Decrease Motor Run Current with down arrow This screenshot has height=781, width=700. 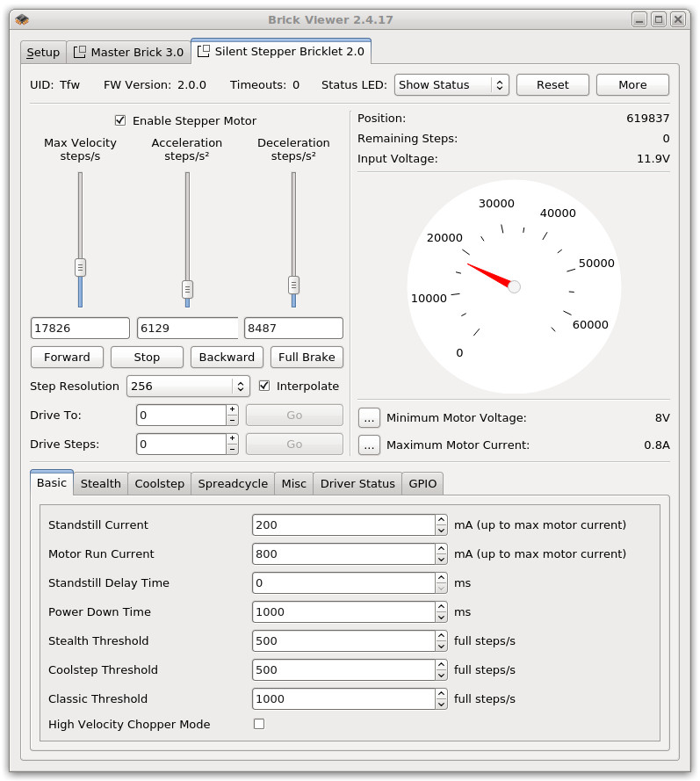[x=441, y=560]
